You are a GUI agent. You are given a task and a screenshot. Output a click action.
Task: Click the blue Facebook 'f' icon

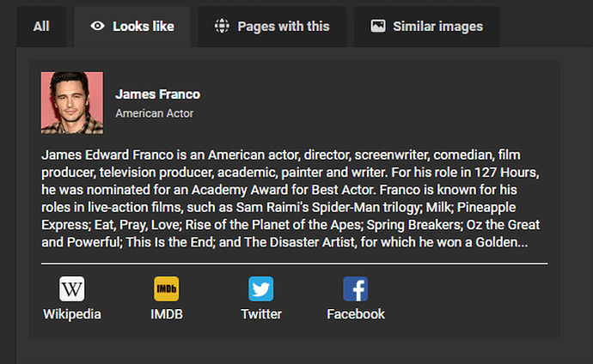tap(355, 288)
